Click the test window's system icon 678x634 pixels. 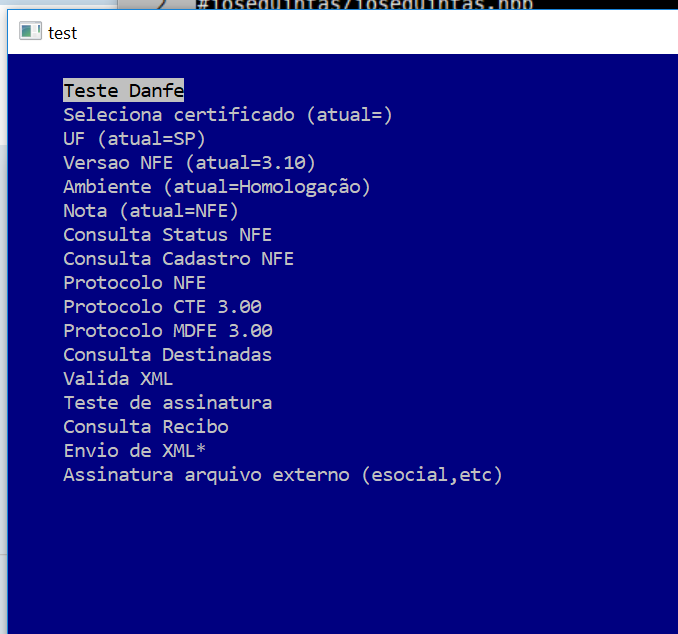[x=31, y=33]
